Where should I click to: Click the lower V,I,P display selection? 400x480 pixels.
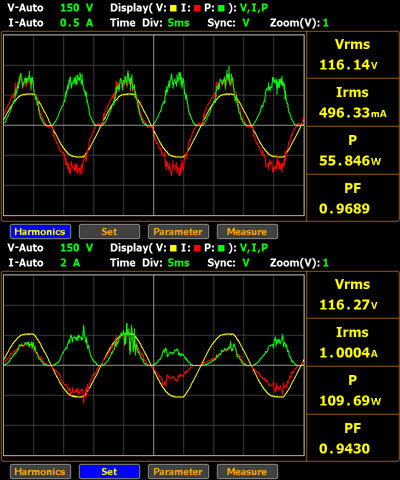pyautogui.click(x=254, y=248)
